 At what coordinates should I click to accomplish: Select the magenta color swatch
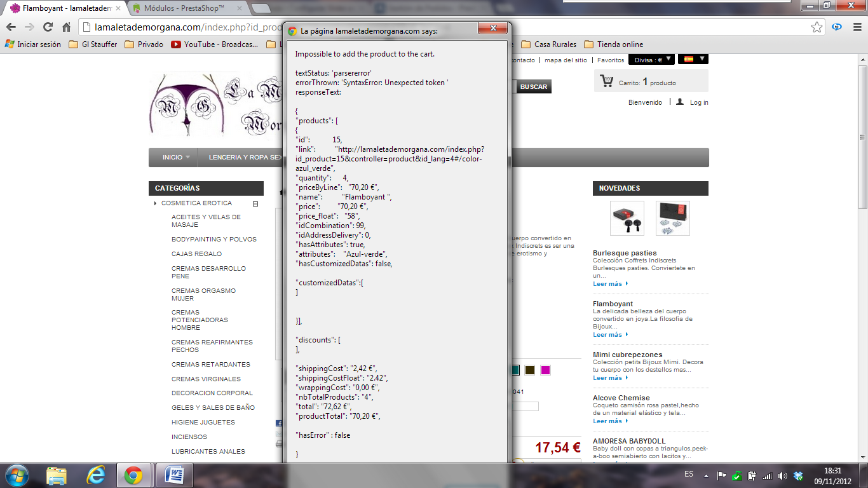click(545, 370)
